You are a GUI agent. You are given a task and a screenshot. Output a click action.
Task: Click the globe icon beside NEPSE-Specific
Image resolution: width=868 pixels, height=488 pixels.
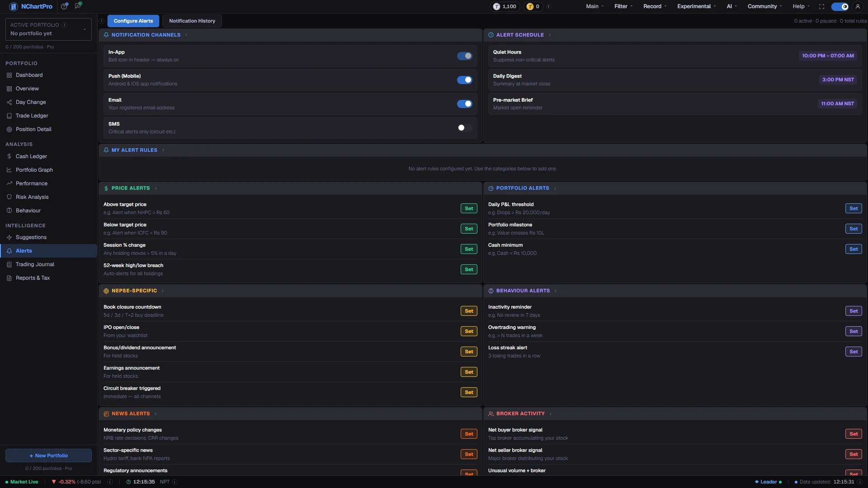pos(106,291)
